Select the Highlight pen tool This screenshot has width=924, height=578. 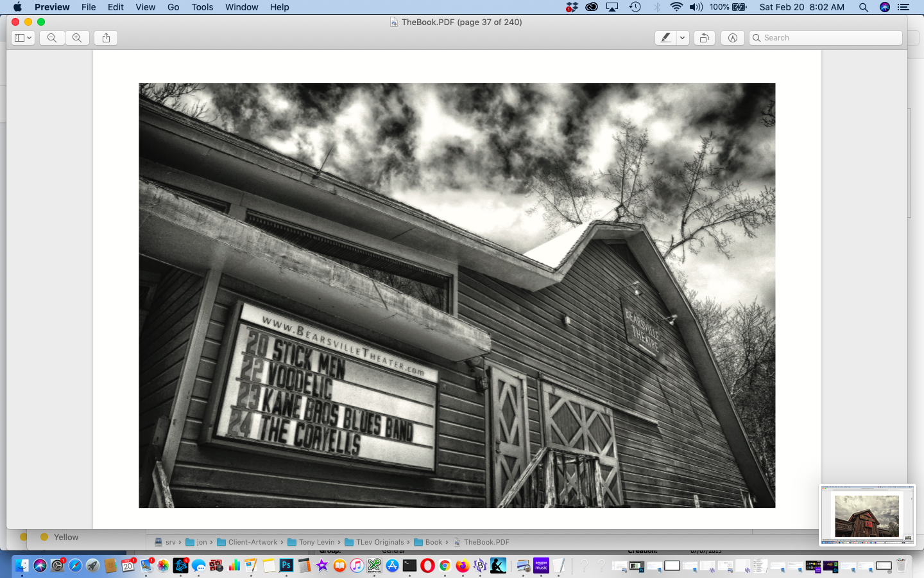(x=665, y=38)
